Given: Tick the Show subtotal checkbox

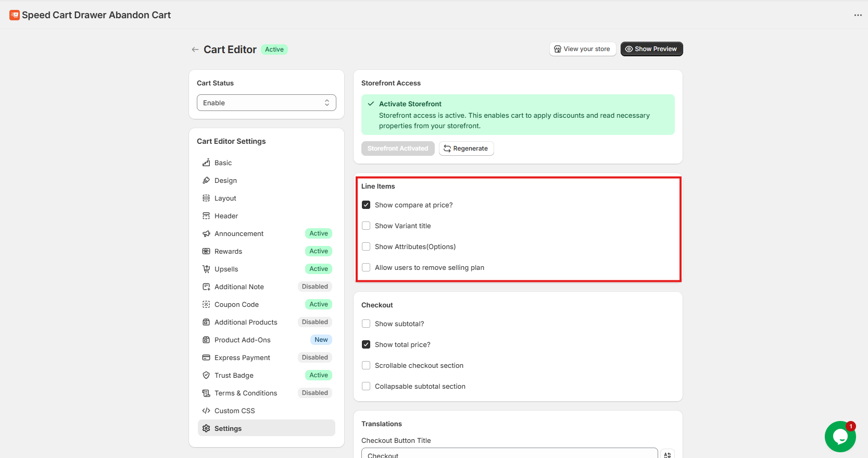Looking at the screenshot, I should 366,324.
